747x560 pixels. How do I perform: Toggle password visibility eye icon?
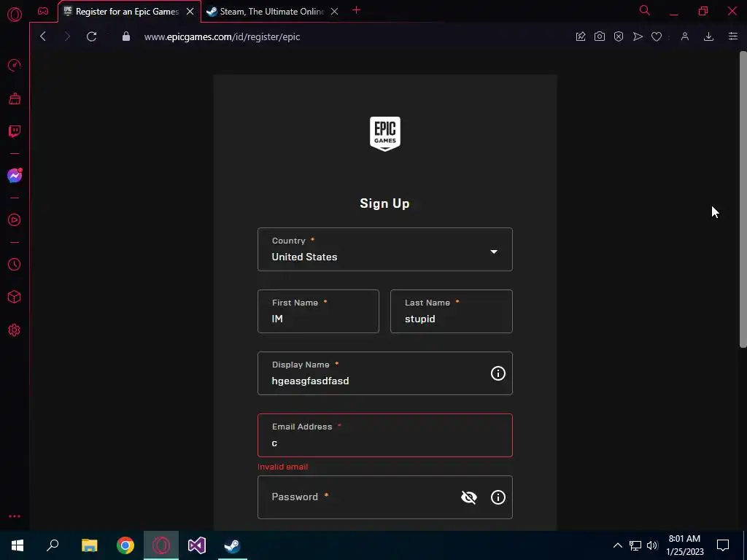coord(469,497)
